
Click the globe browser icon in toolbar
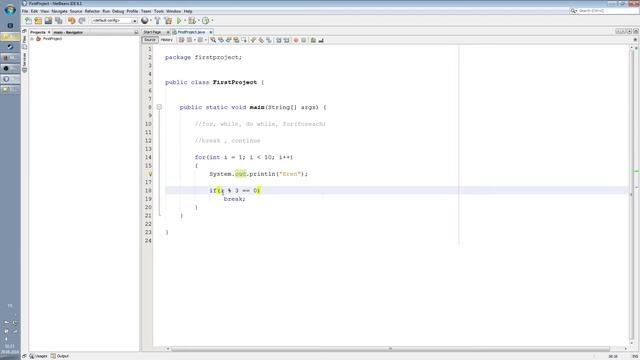pos(144,20)
